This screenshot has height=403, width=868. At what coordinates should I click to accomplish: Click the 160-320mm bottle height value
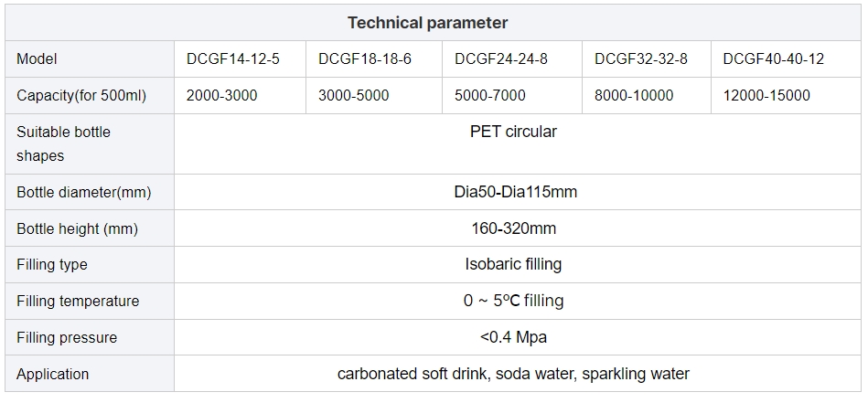coord(514,228)
